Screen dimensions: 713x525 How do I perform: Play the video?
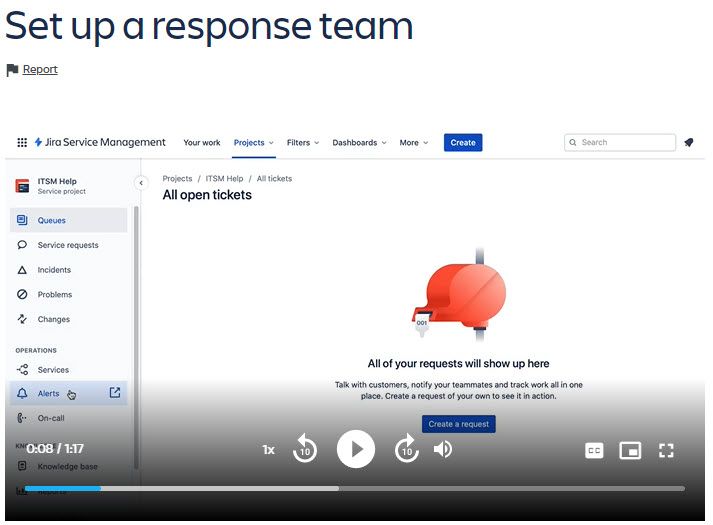356,449
